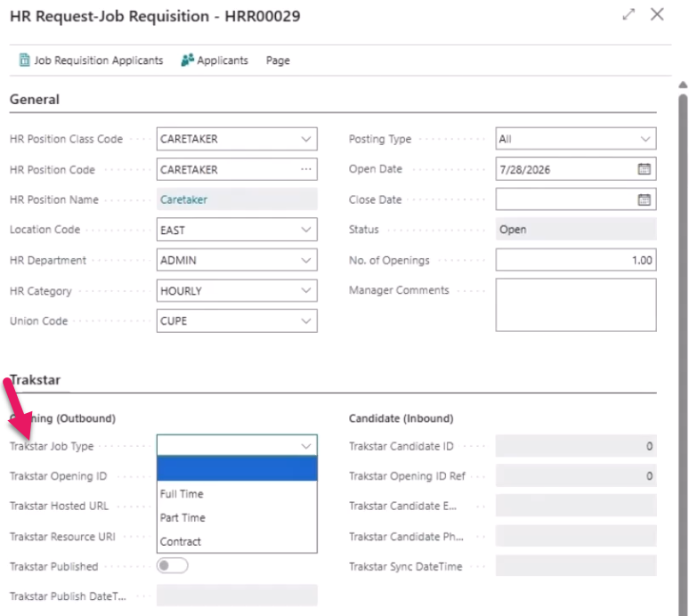Expand Location Code dropdown arrow

point(306,230)
